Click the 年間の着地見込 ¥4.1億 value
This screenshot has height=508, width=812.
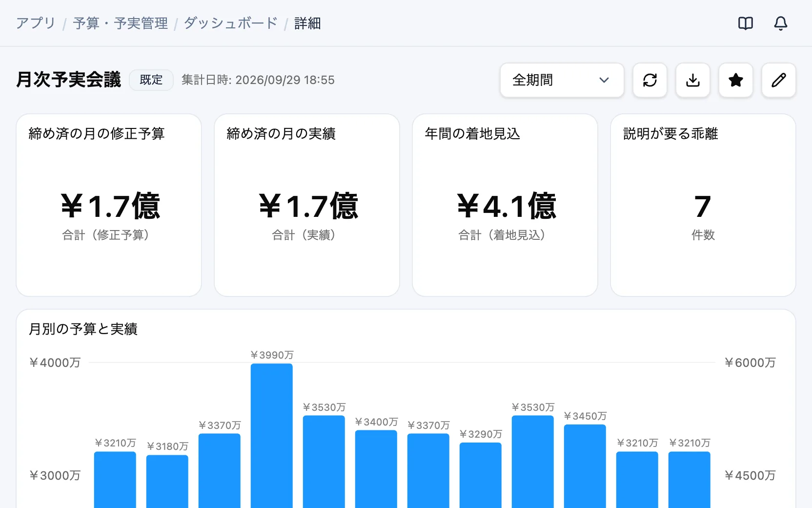(x=506, y=206)
